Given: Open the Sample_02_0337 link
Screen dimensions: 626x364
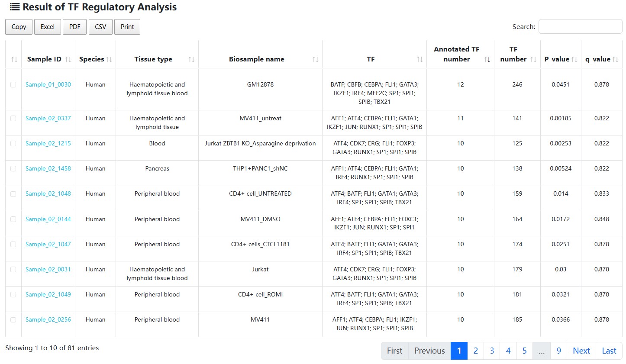Looking at the screenshot, I should [x=48, y=118].
